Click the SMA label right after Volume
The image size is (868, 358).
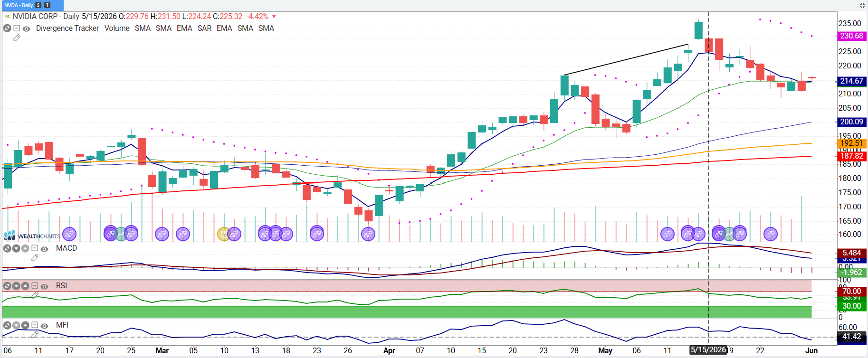pos(143,28)
